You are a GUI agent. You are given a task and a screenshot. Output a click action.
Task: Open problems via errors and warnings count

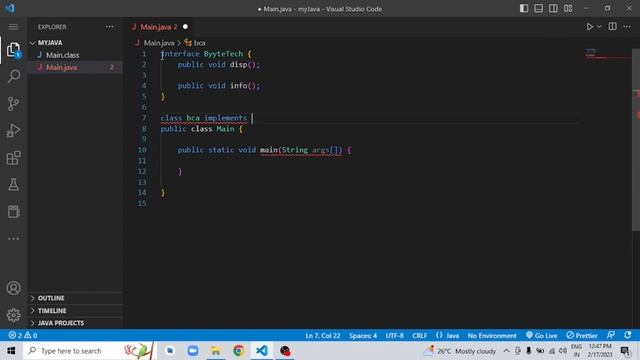point(23,336)
